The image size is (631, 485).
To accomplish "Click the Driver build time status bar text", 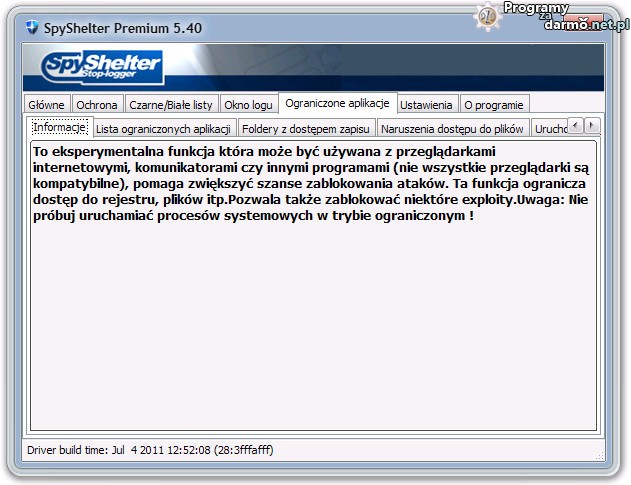I will (x=149, y=450).
